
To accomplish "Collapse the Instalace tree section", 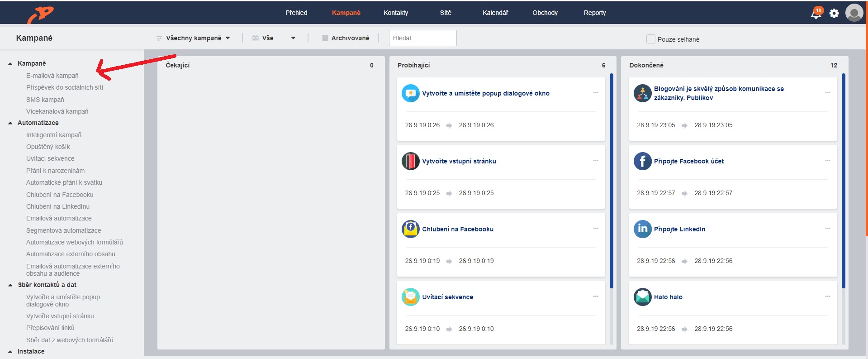I will click(x=10, y=352).
